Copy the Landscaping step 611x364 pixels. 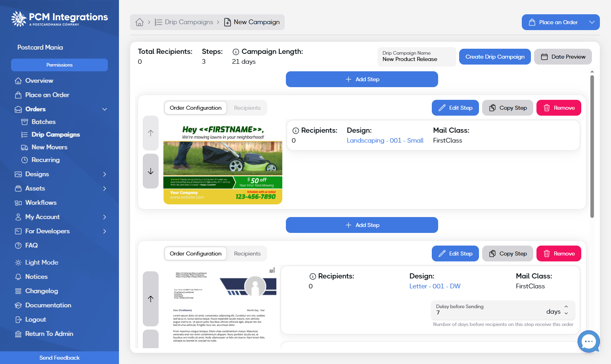click(x=508, y=108)
